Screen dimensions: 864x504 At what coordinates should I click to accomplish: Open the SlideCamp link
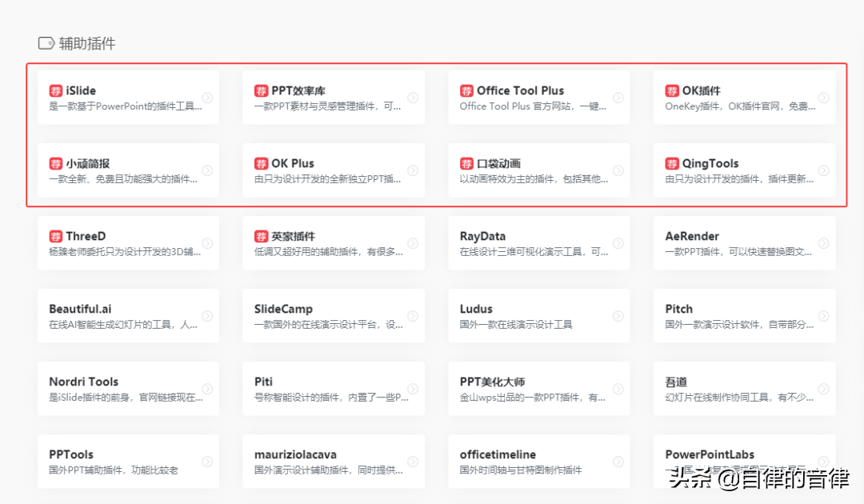click(x=334, y=316)
